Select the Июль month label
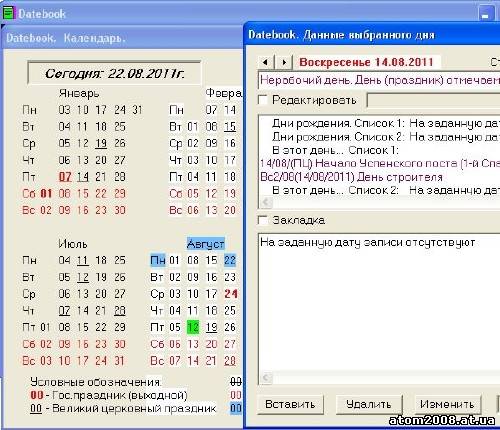Screen dimensions: 500x430 click(73, 244)
